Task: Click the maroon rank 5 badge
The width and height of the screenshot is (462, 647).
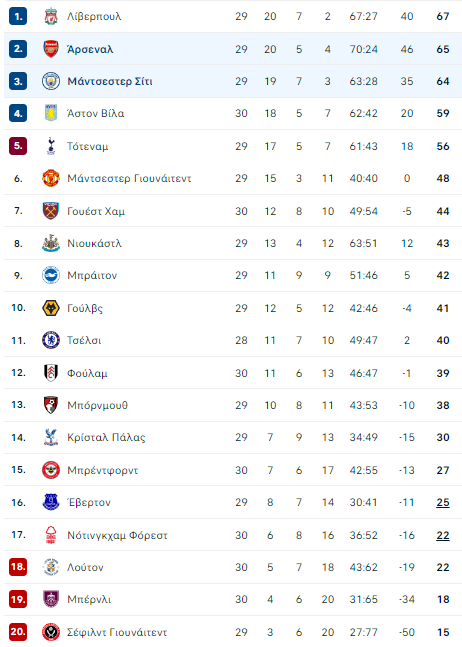Action: (18, 146)
